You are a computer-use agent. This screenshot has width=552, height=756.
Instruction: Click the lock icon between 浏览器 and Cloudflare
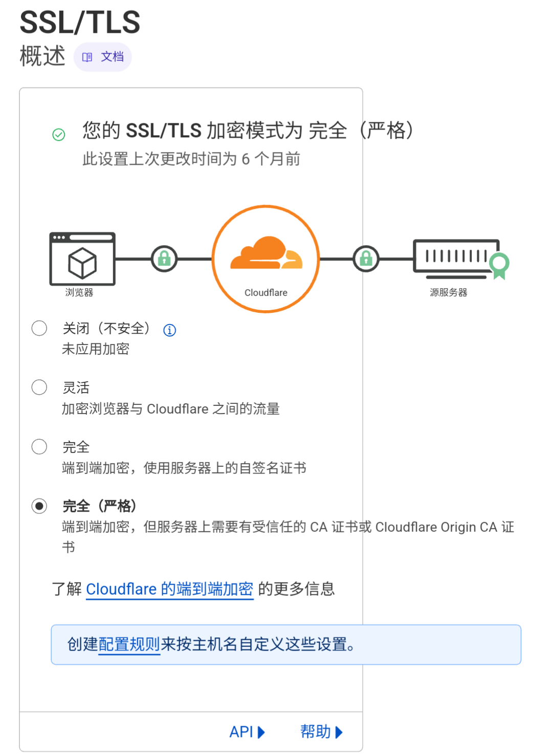[164, 259]
